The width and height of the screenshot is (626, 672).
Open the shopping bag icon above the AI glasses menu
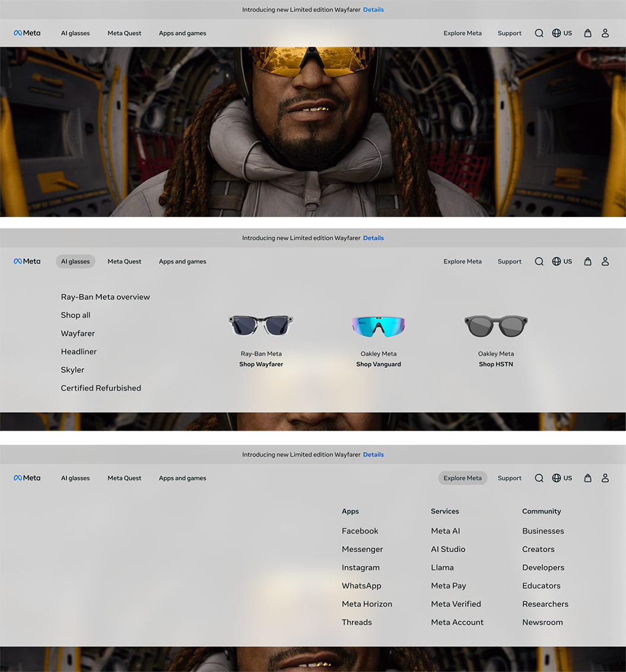click(x=588, y=262)
